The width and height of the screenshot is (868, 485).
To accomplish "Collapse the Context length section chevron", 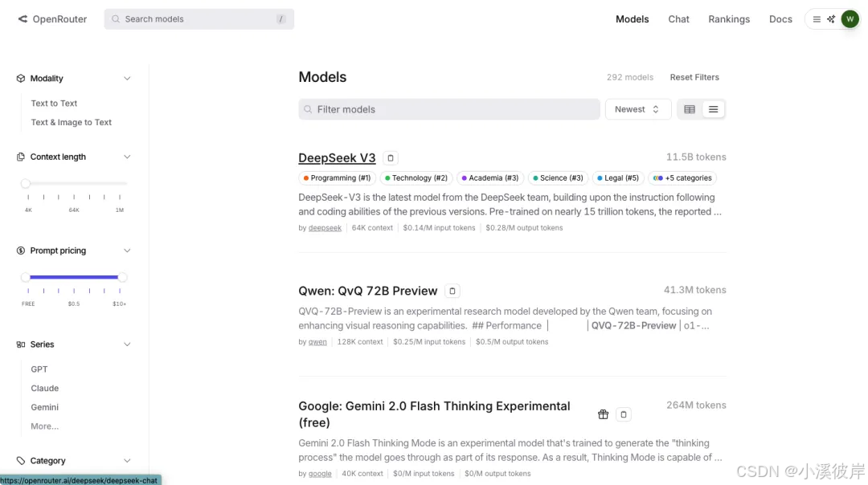I will (x=127, y=157).
